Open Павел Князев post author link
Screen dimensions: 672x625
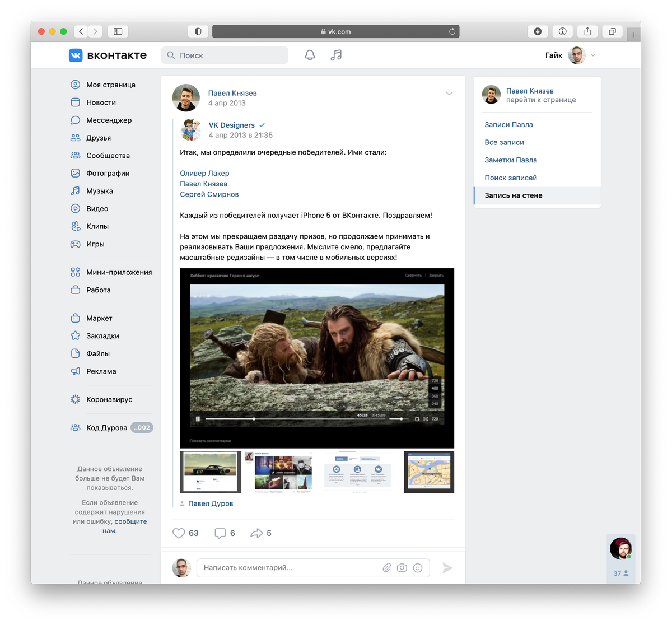tap(232, 93)
